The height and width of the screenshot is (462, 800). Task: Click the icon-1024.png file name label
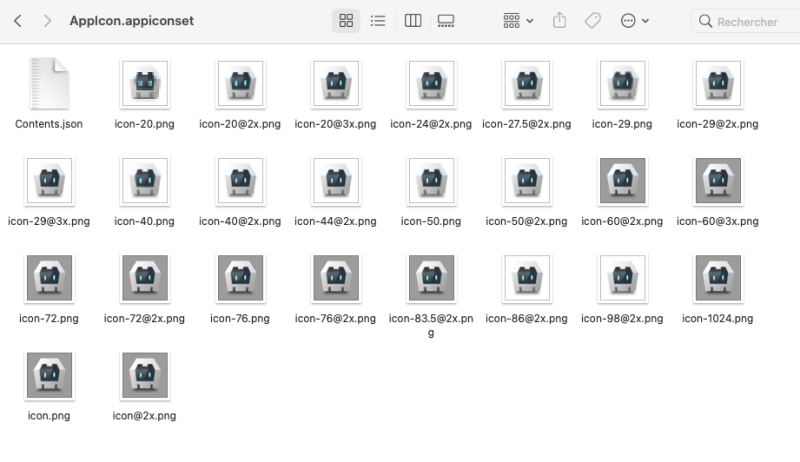coord(717,319)
